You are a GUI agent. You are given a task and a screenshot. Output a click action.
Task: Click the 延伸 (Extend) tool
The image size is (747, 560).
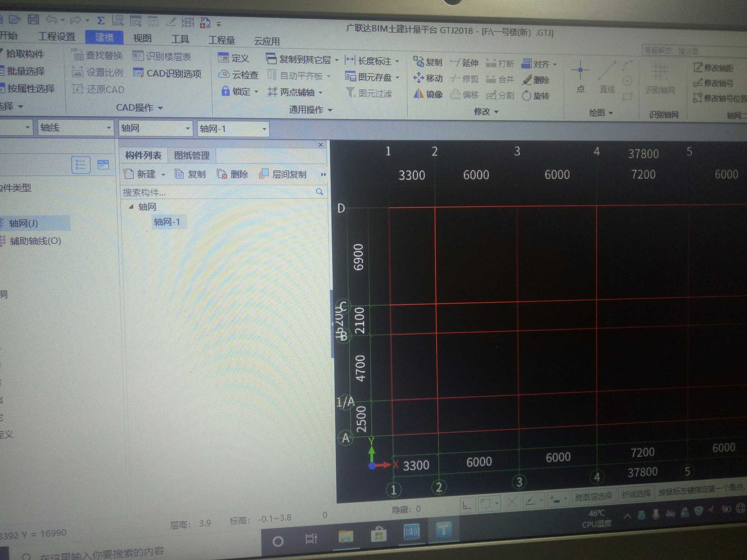[x=464, y=63]
